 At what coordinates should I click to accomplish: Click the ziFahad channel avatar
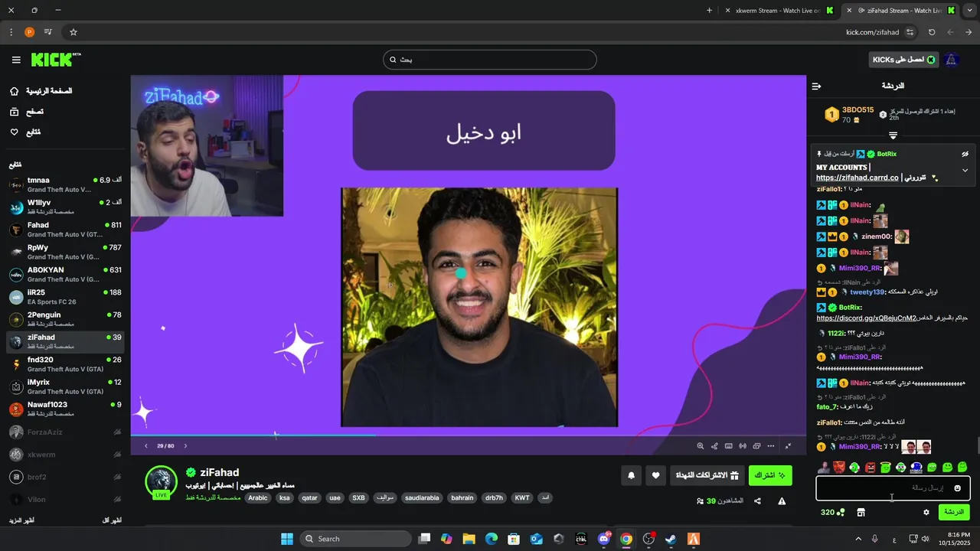162,482
